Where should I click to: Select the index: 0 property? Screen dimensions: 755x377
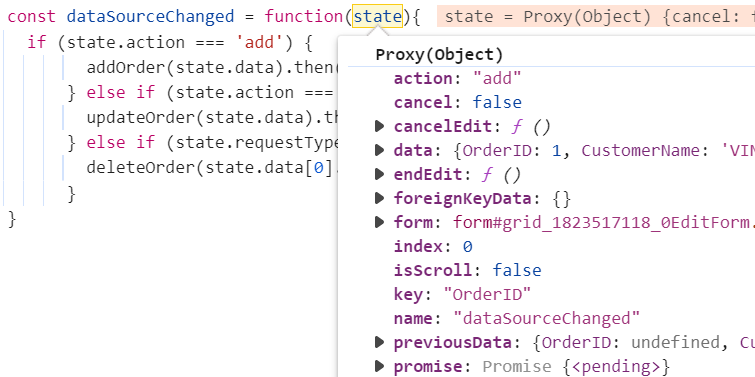(433, 247)
